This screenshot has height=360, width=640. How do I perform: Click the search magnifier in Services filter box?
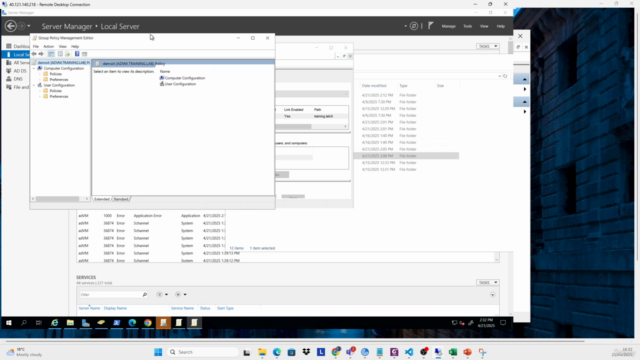144,294
